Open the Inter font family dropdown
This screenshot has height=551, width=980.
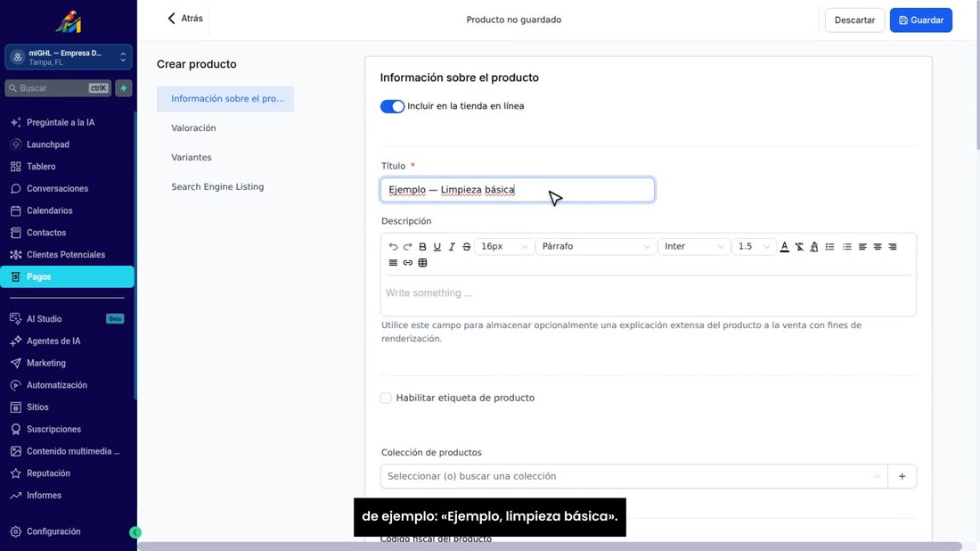(694, 246)
